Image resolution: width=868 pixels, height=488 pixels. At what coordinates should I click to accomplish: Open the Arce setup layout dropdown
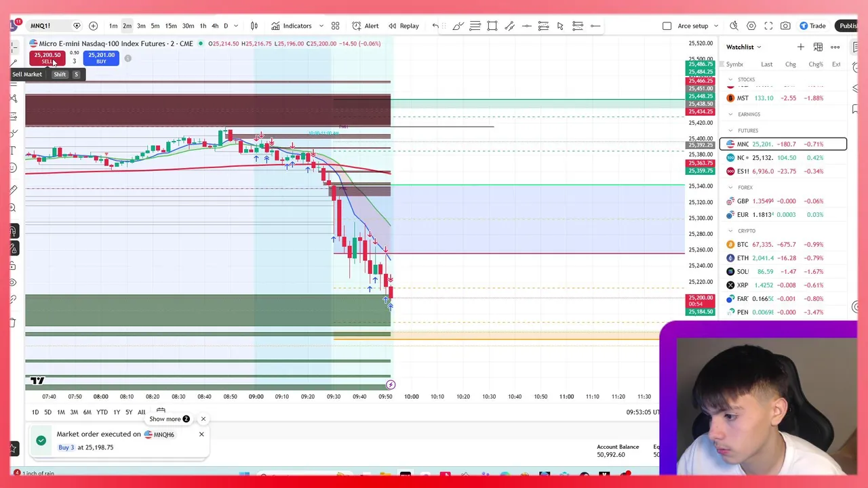pos(698,26)
